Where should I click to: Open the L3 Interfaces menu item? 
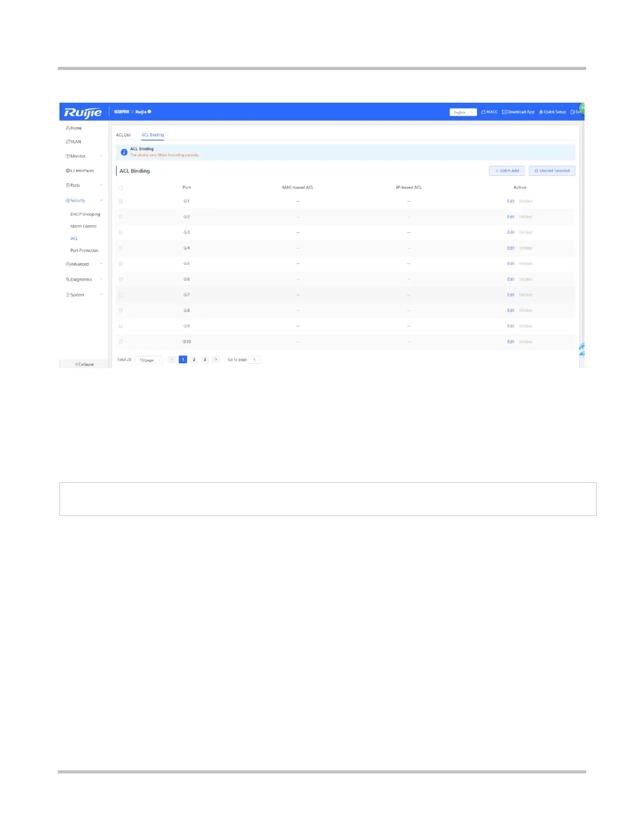79,171
